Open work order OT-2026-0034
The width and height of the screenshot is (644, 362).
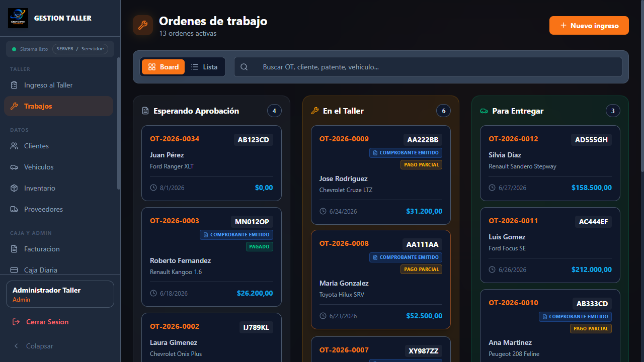211,163
